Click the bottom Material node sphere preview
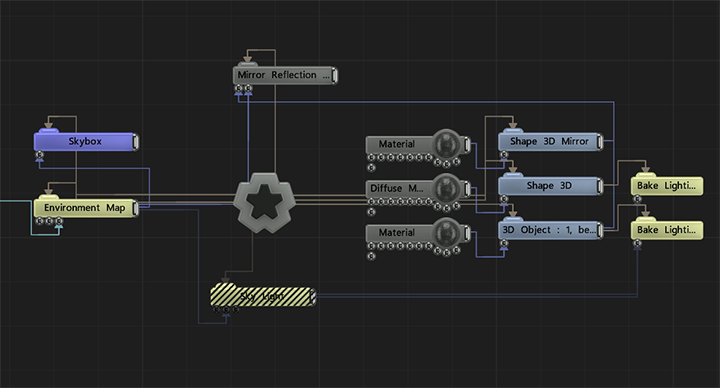The height and width of the screenshot is (388, 720). click(445, 232)
